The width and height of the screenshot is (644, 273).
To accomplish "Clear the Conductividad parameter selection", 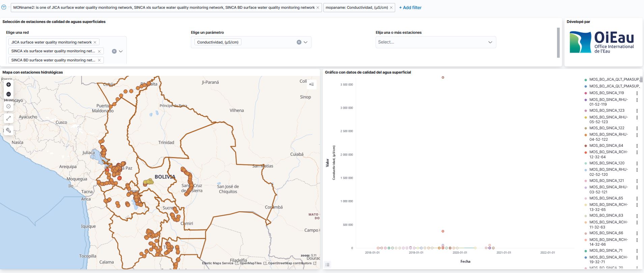I will (x=299, y=42).
